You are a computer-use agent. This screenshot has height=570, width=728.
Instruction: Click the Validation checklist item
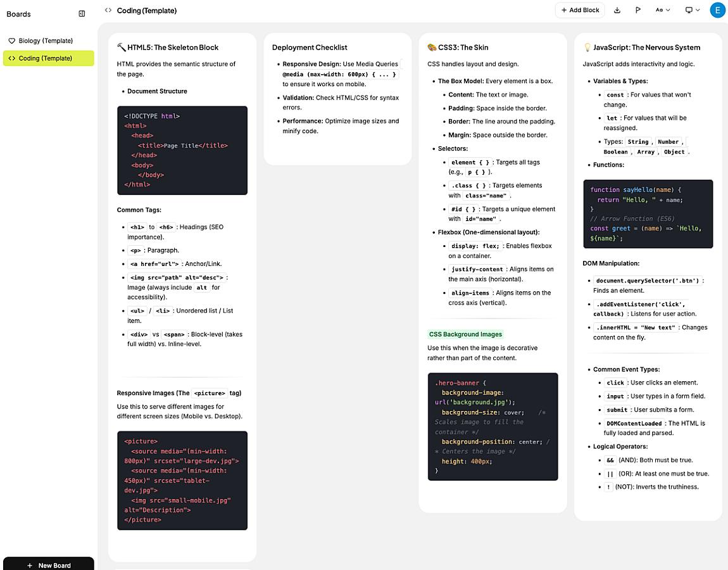pyautogui.click(x=341, y=102)
